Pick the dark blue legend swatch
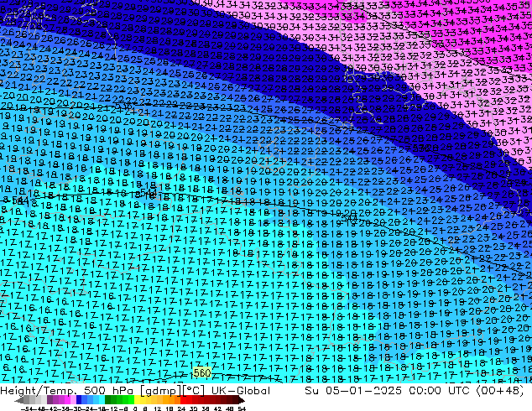 click(79, 400)
